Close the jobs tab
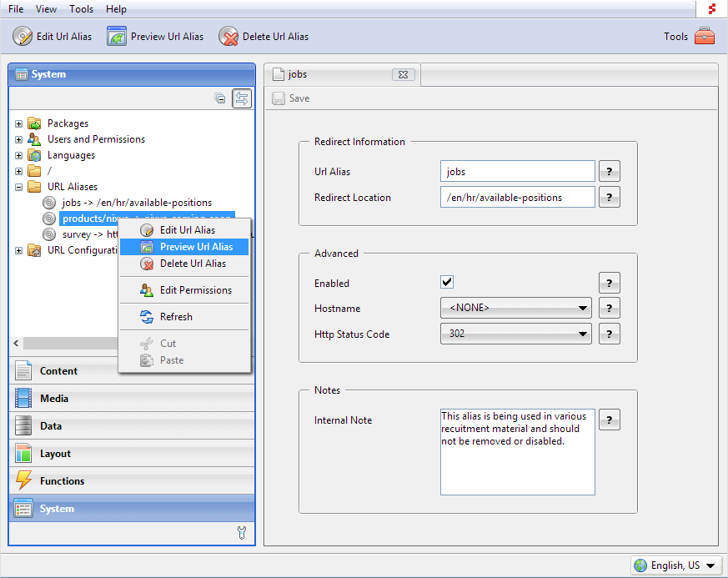Viewport: 728px width, 578px height. [x=403, y=75]
